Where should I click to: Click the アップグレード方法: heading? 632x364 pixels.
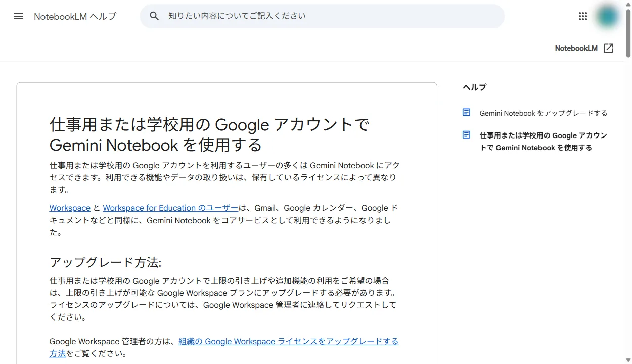coord(105,263)
